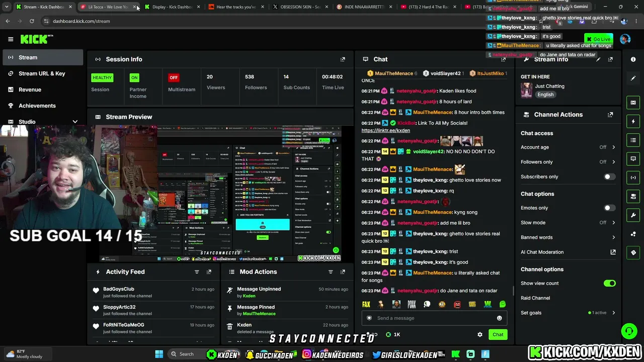Insert the PONK emote into chat
Image resolution: width=644 pixels, height=362 pixels.
pyautogui.click(x=412, y=304)
